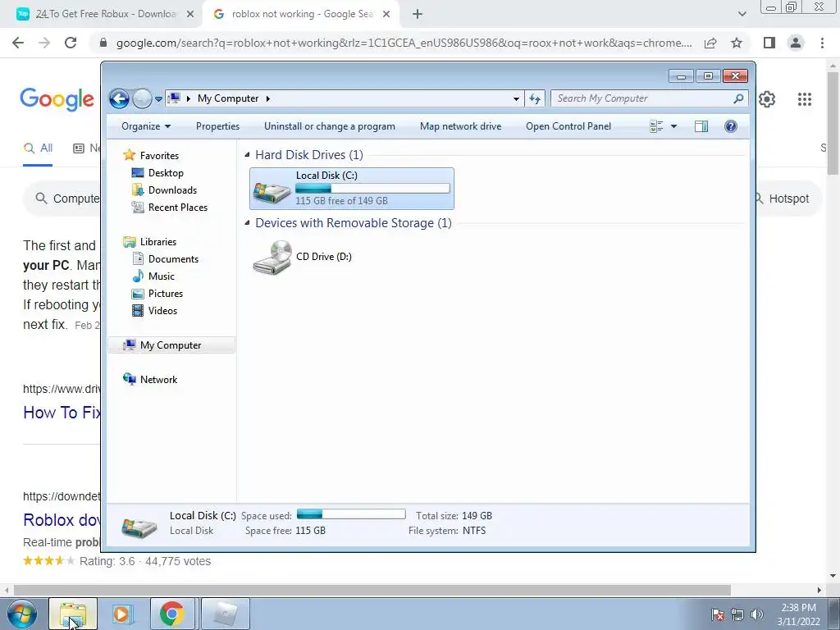
Task: Open a new Chrome tab
Action: pos(418,14)
